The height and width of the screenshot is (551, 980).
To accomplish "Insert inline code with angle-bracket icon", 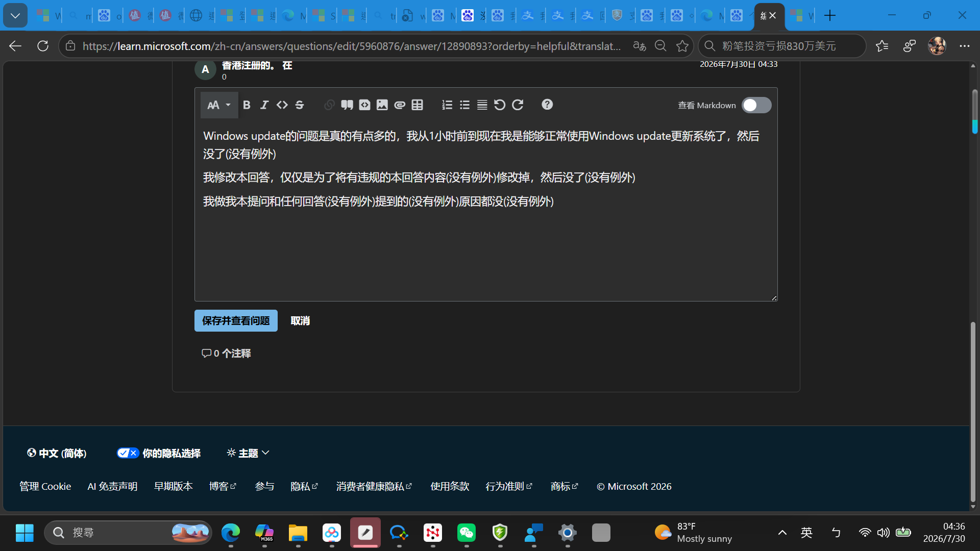I will point(282,105).
